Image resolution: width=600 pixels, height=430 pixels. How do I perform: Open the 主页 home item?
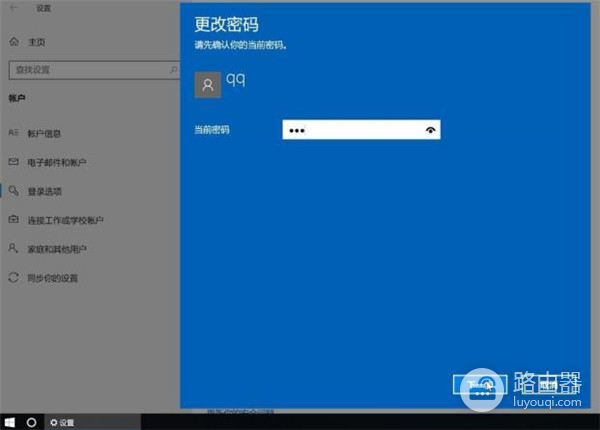click(36, 42)
